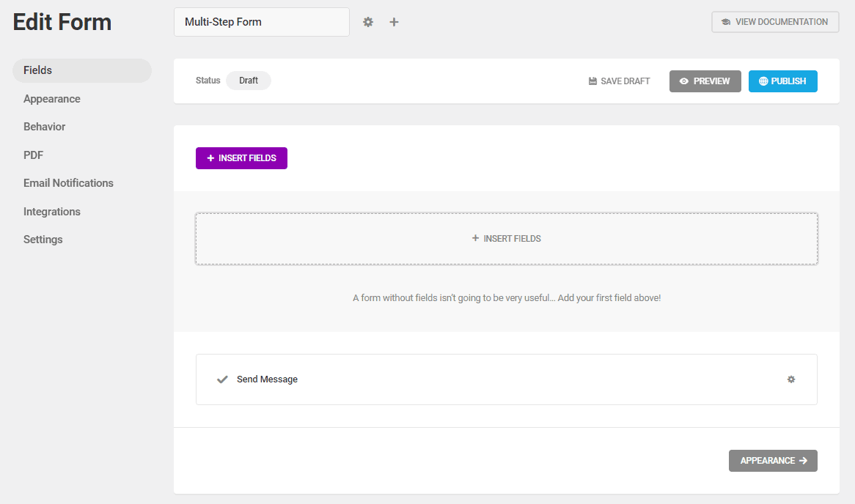855x504 pixels.
Task: Open Send Message button settings via its gear icon
Action: point(791,379)
